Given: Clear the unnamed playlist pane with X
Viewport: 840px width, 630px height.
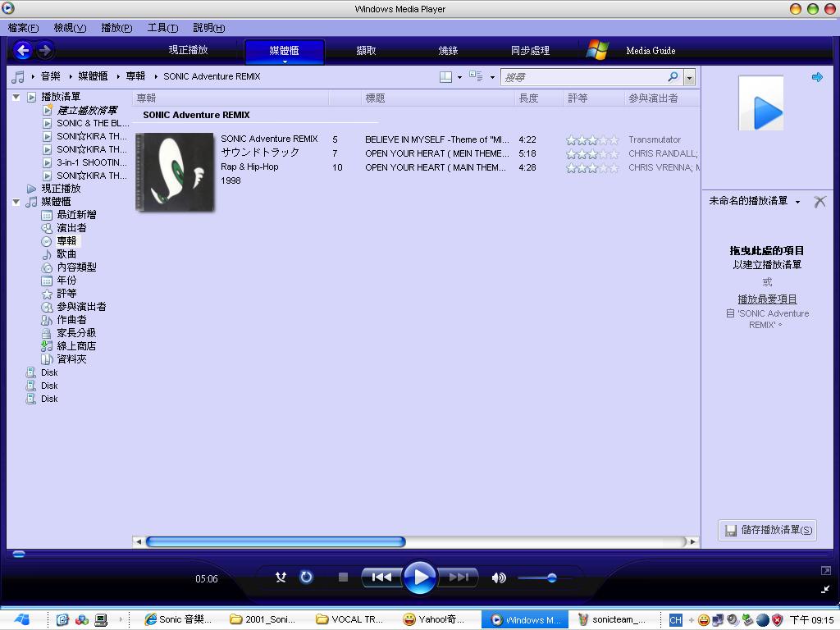Looking at the screenshot, I should [819, 202].
